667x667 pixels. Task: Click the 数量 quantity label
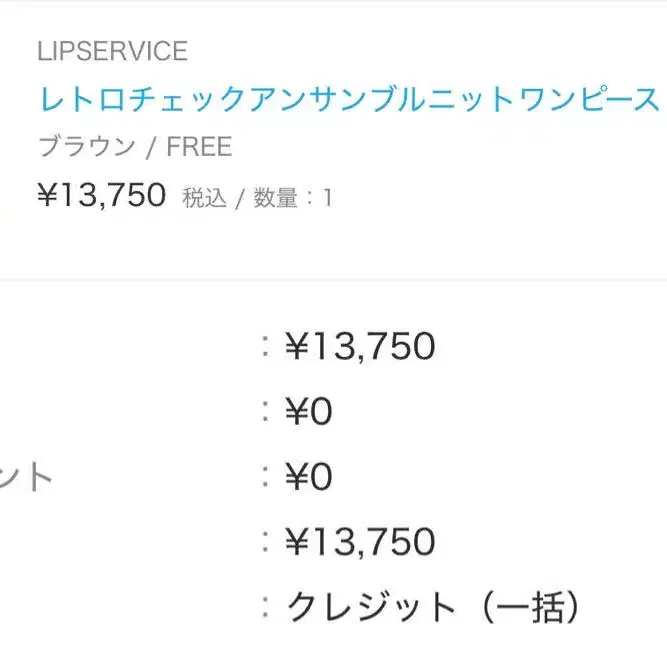275,198
